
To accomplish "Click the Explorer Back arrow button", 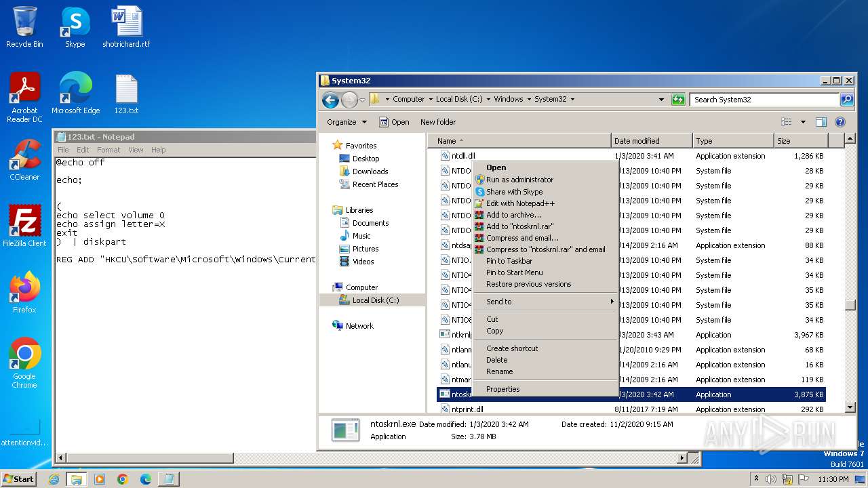I will coord(330,100).
